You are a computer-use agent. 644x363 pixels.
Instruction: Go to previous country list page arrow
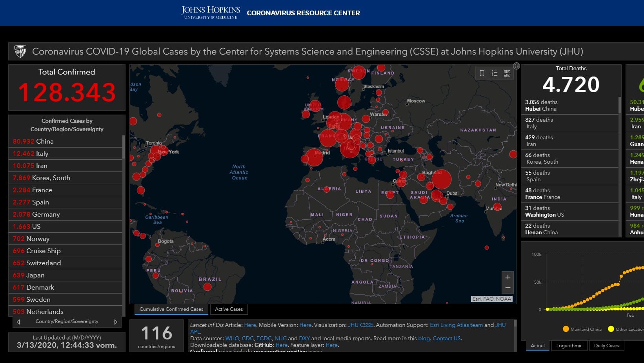coord(18,322)
